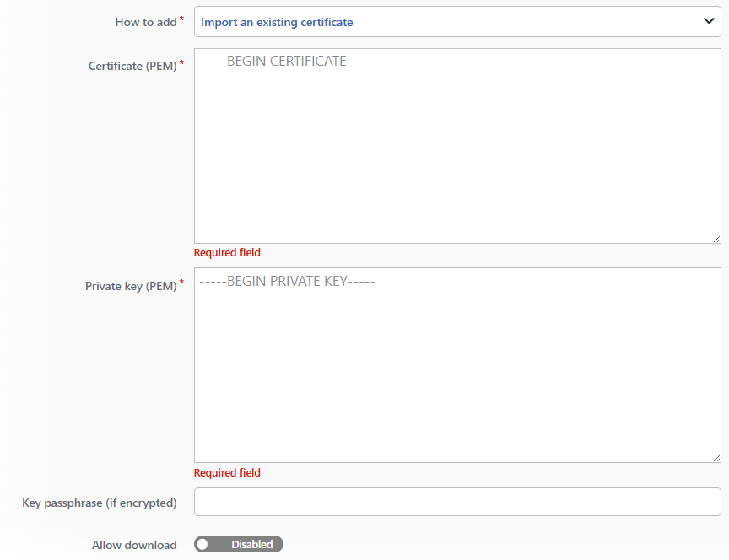
Task: Click the Key passphrase input field
Action: pyautogui.click(x=457, y=502)
